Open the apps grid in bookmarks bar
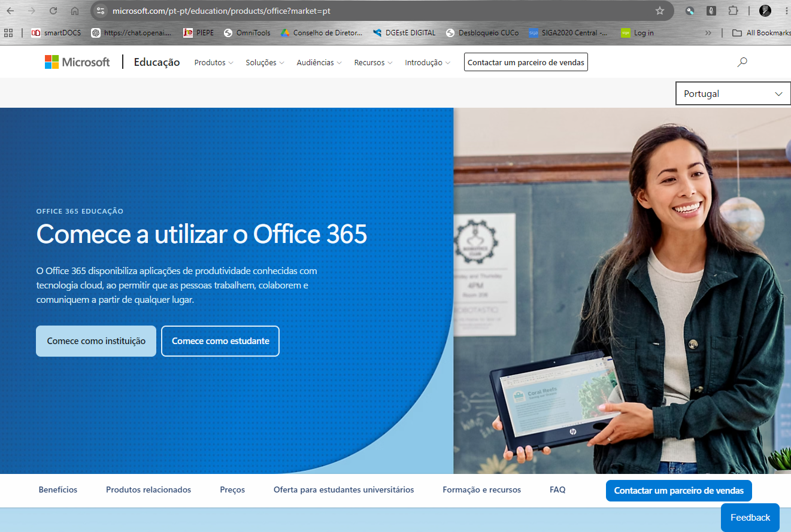Viewport: 791px width, 532px height. pyautogui.click(x=8, y=33)
